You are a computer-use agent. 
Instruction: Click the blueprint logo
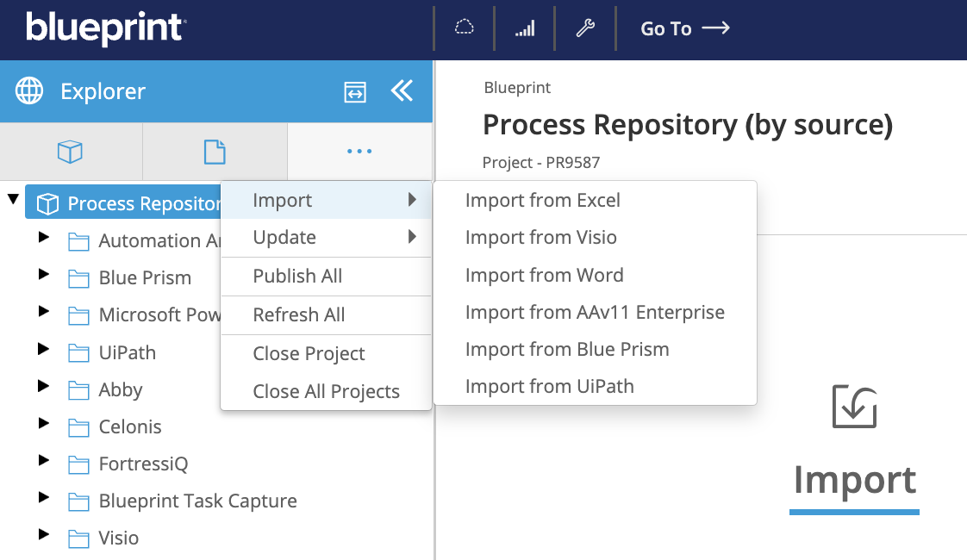(x=105, y=28)
